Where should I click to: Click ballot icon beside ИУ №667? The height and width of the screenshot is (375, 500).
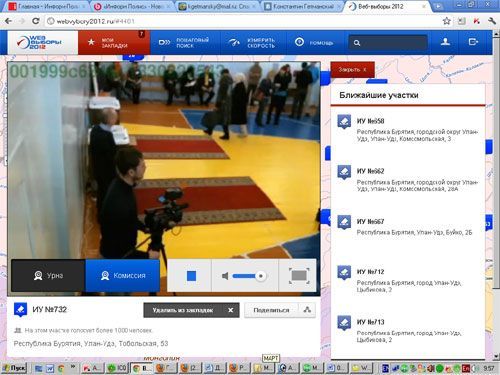(344, 222)
